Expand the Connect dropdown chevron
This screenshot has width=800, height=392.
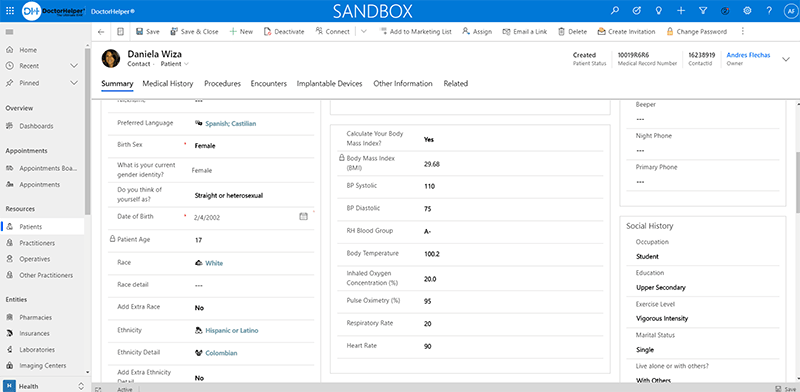364,32
